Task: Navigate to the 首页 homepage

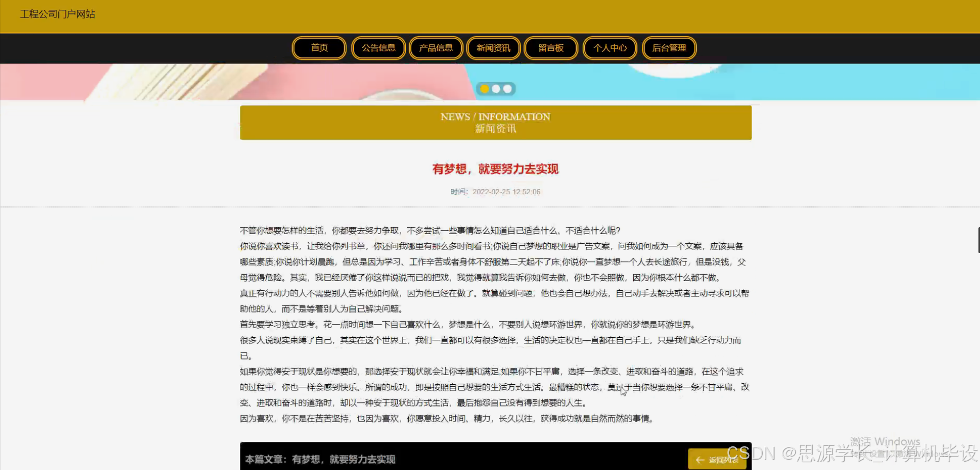Action: pyautogui.click(x=318, y=48)
